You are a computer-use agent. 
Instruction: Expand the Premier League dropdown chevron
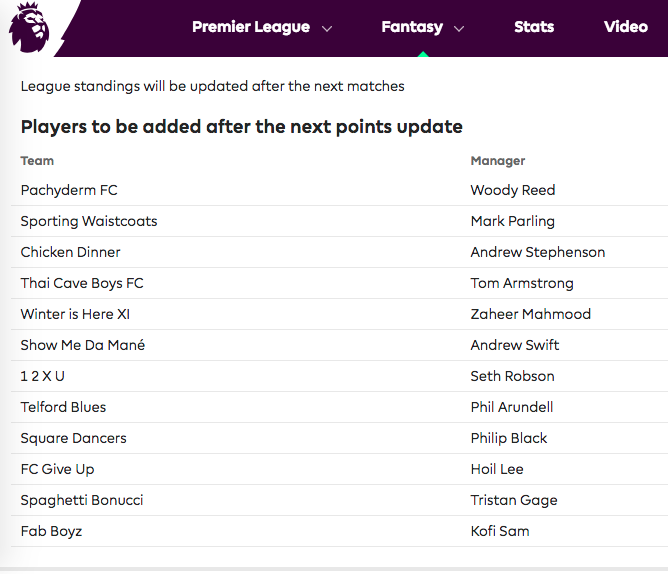pos(327,29)
